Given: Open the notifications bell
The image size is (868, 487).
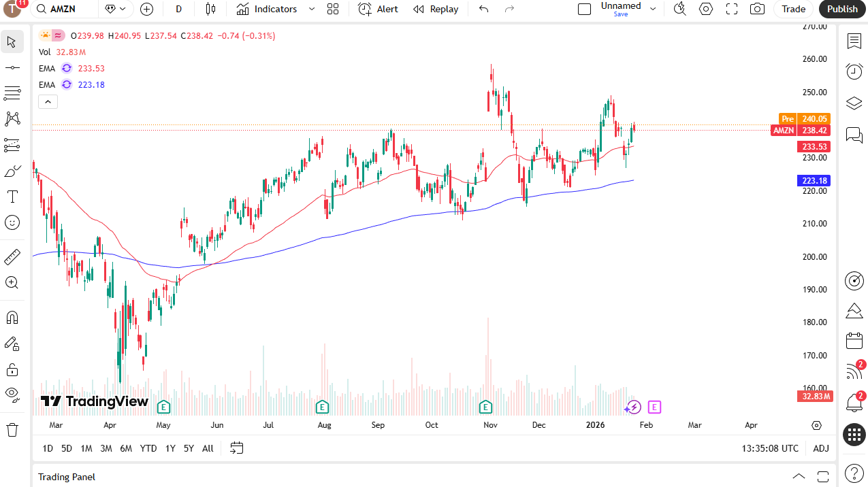Looking at the screenshot, I should 854,402.
